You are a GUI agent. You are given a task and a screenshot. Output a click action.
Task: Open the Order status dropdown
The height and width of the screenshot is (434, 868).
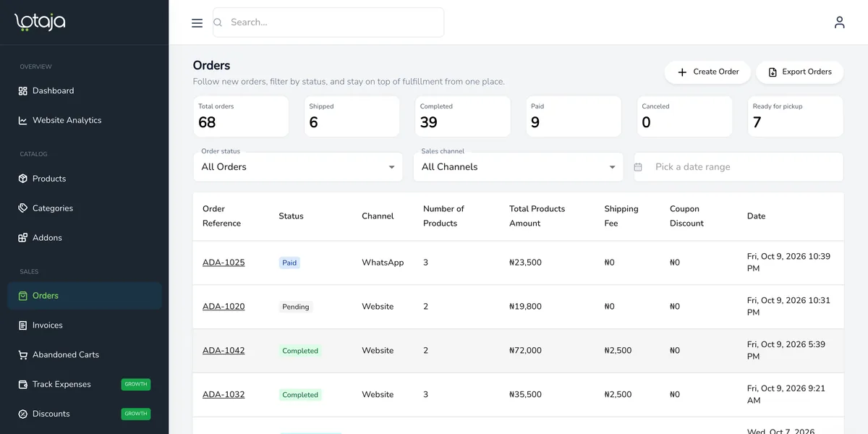click(298, 167)
